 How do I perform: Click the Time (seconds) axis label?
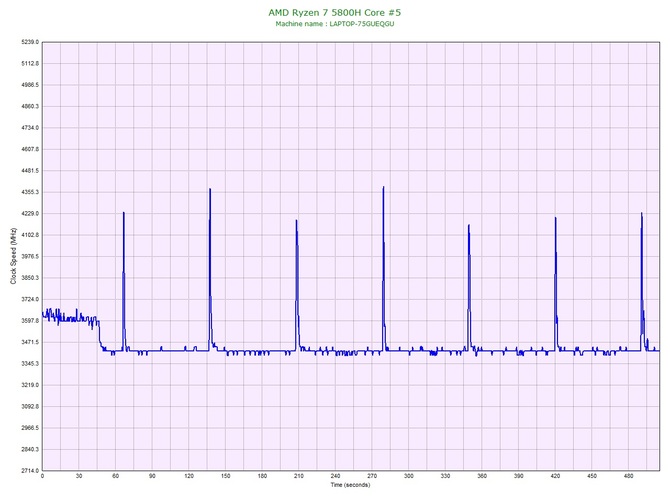[x=350, y=485]
